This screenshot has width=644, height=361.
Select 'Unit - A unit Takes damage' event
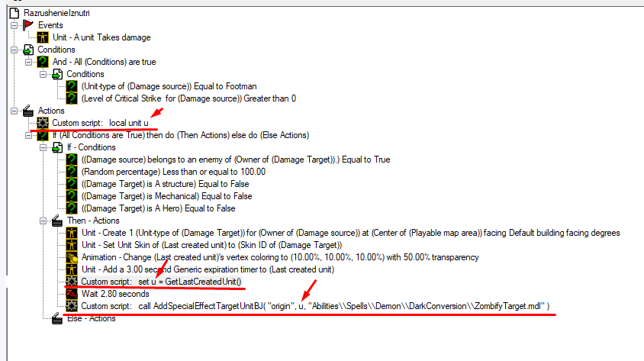tap(101, 37)
